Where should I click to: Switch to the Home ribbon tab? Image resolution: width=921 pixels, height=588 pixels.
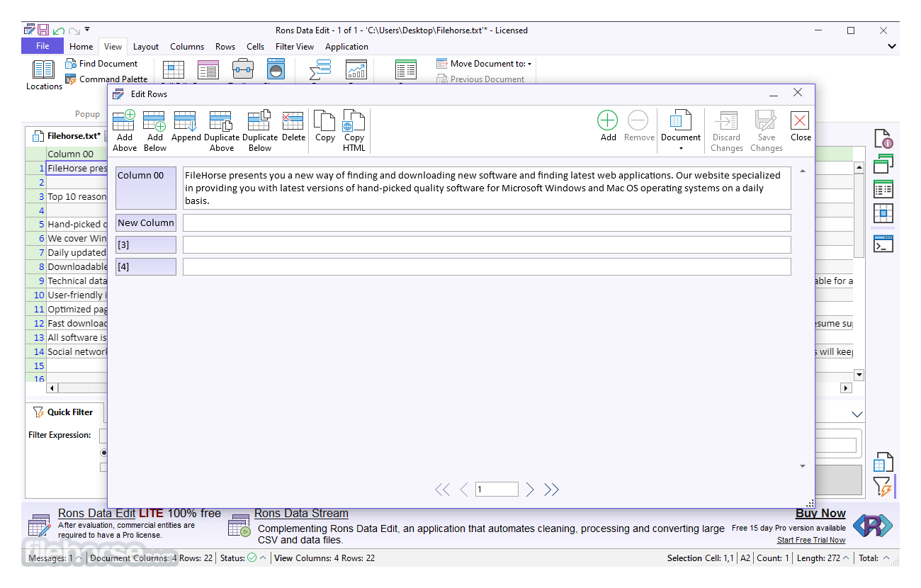click(81, 47)
